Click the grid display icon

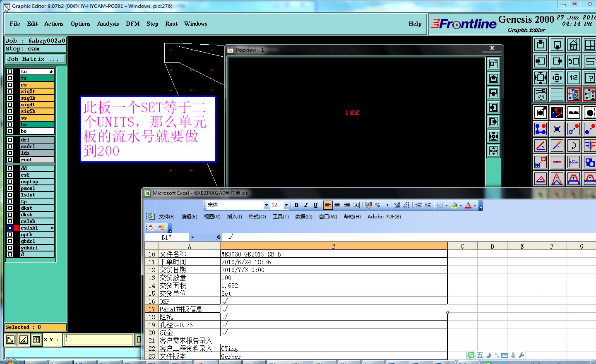pos(557,94)
